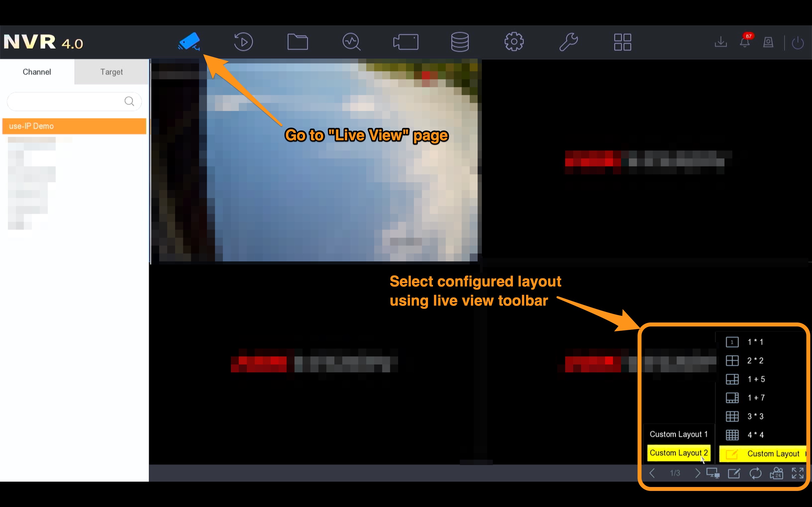Open the File Manager page
Viewport: 812px width, 507px height.
(297, 42)
